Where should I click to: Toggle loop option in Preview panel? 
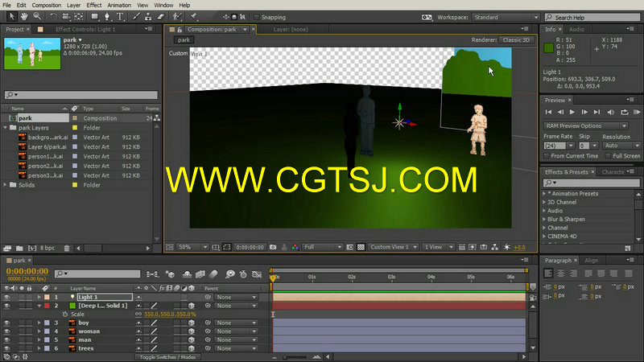(x=625, y=112)
